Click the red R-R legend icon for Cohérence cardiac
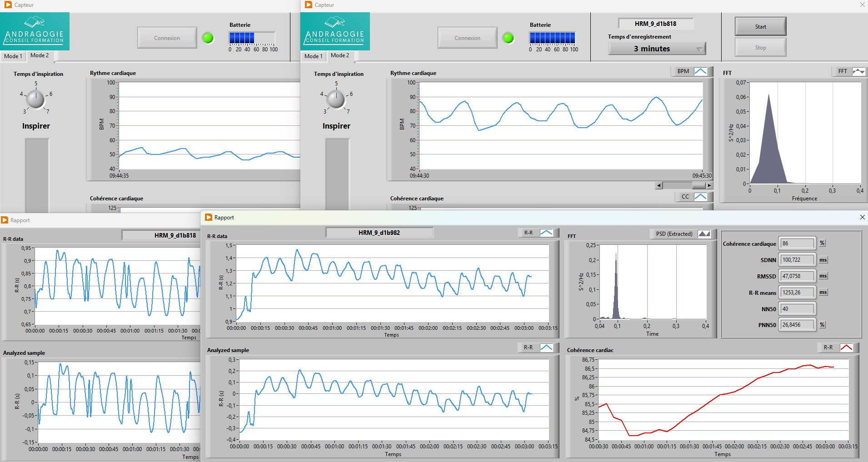868x462 pixels. [x=846, y=348]
